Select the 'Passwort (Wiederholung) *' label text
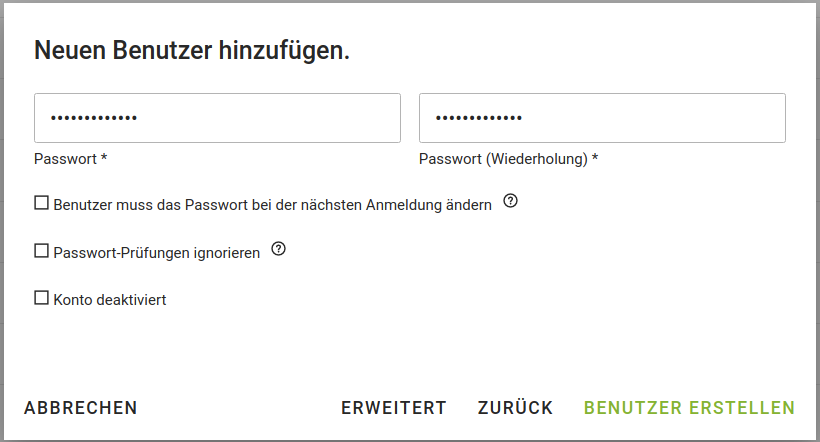The height and width of the screenshot is (442, 820). click(507, 159)
